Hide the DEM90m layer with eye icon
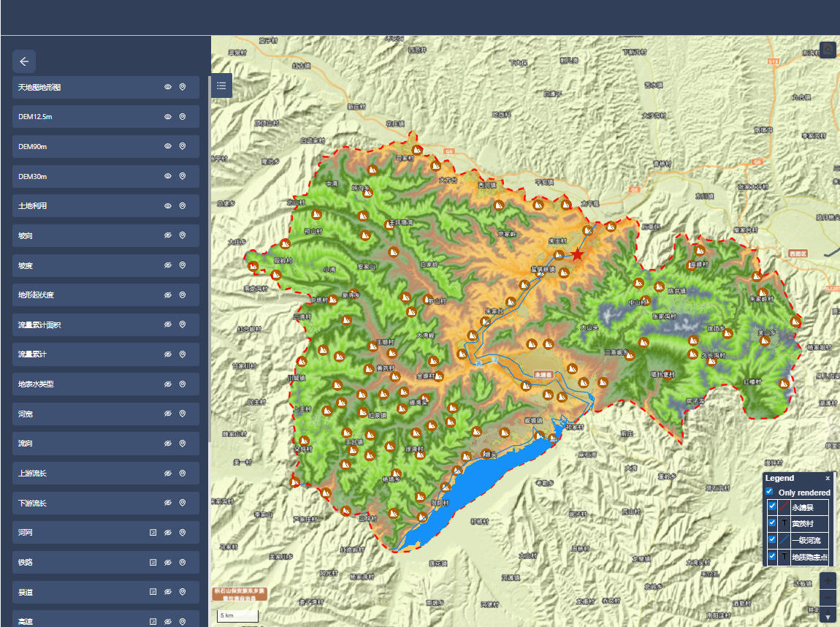This screenshot has width=840, height=627. (x=167, y=146)
